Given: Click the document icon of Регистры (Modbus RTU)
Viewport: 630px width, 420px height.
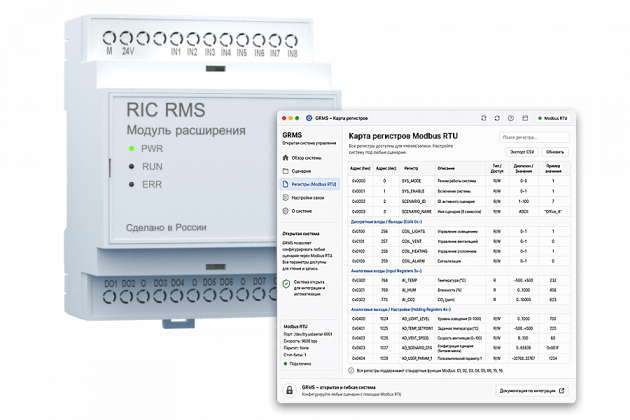Looking at the screenshot, I should tap(285, 184).
